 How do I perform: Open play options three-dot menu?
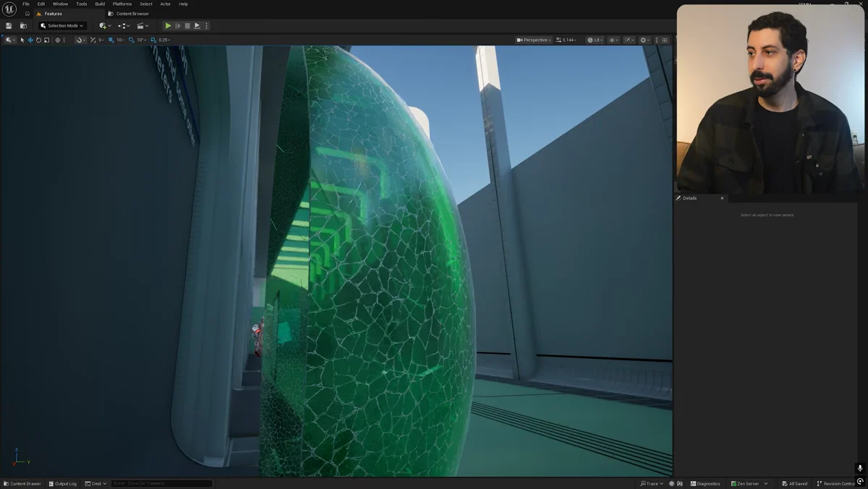[x=206, y=26]
